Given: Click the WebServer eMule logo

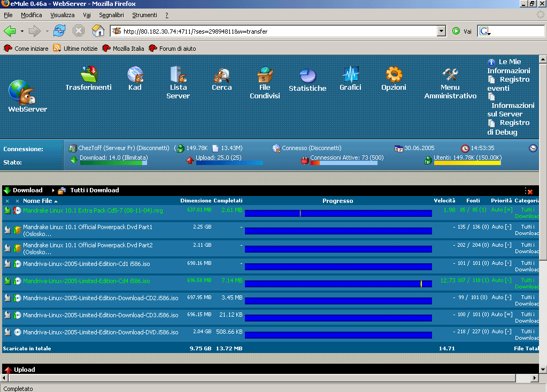Looking at the screenshot, I should [22, 92].
